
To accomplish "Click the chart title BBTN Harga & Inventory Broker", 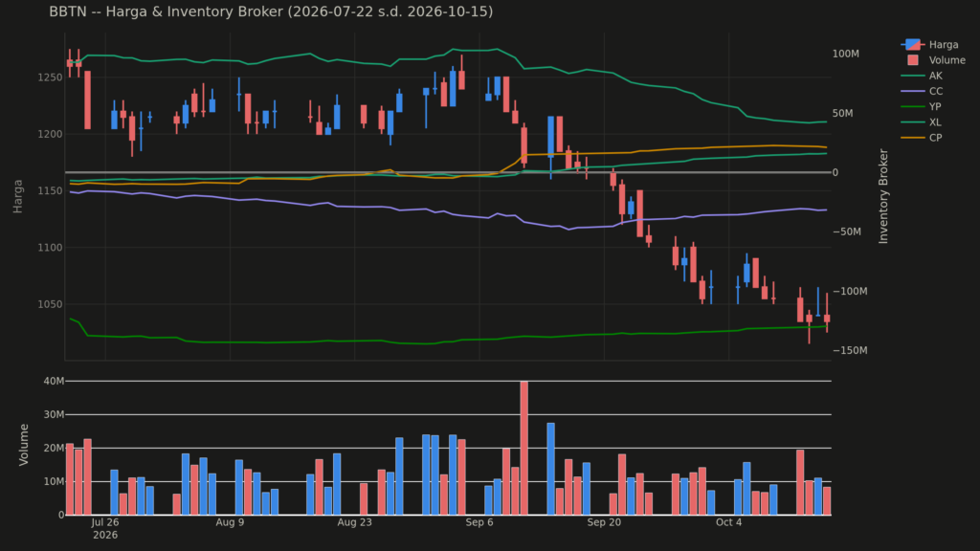I will 271,11.
